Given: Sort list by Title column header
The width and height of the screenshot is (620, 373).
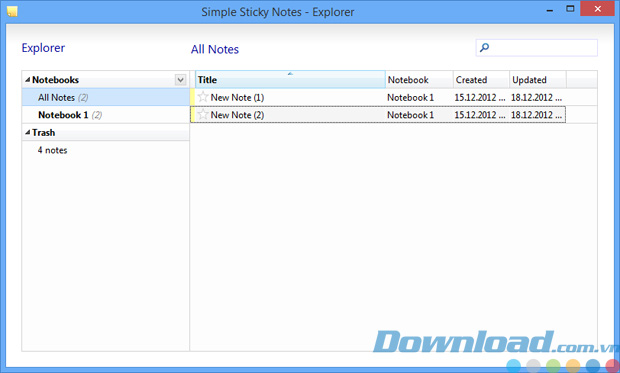Looking at the screenshot, I should coord(290,80).
